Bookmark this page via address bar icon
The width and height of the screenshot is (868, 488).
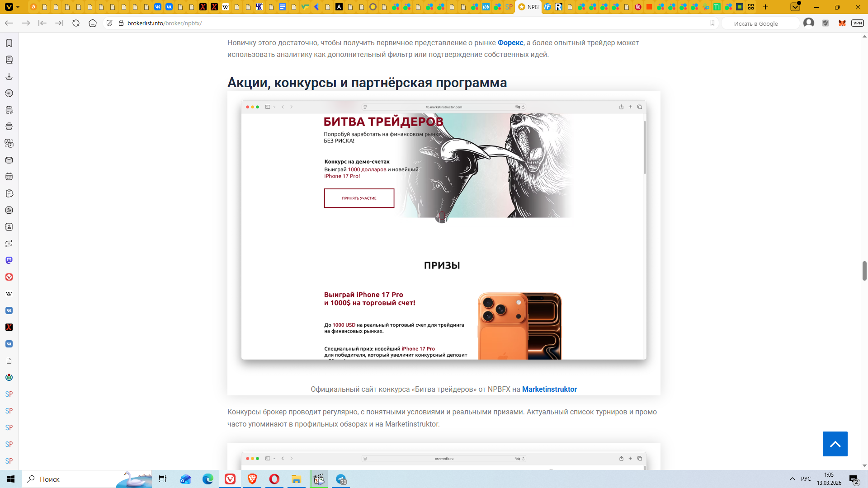point(712,23)
